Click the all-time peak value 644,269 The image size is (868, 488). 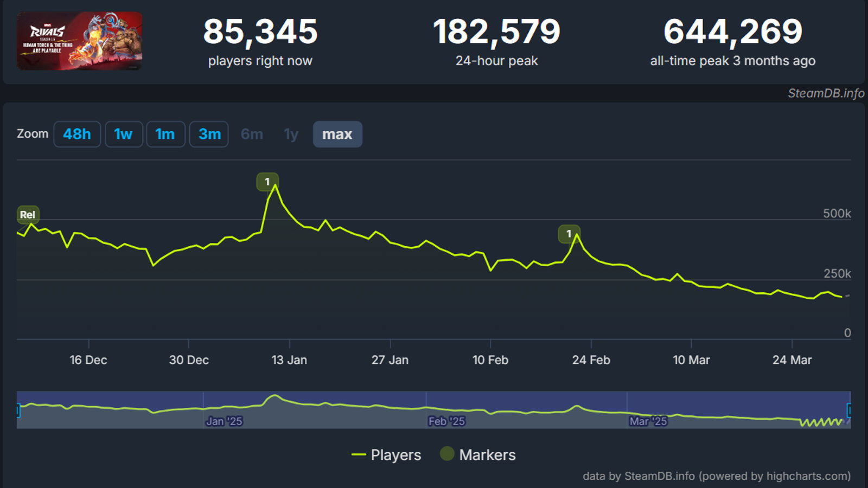coord(733,33)
